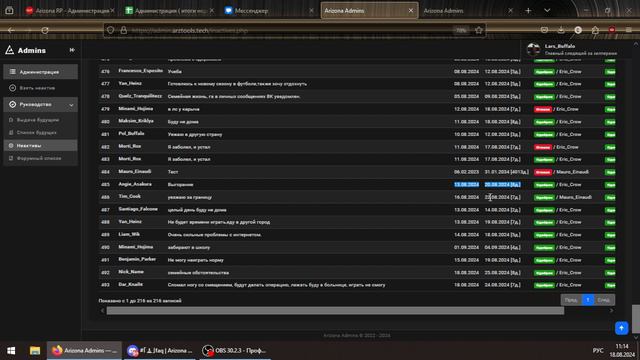The height and width of the screenshot is (360, 640).
Task: Click the Firefox View icon at tab bar left
Action: pyautogui.click(x=9, y=11)
